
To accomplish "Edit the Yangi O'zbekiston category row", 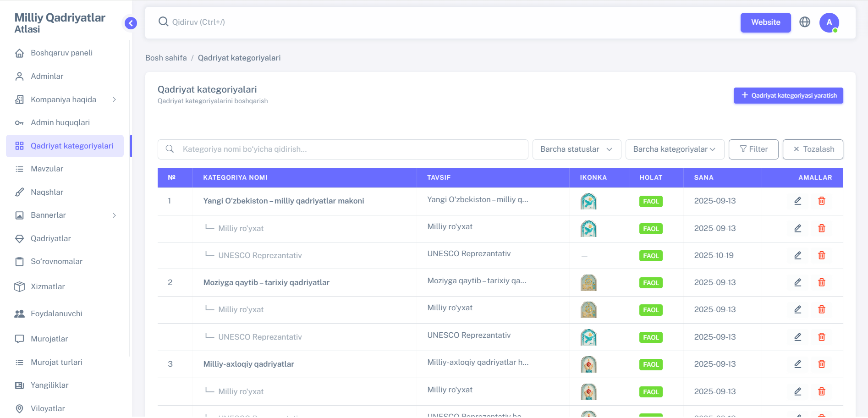I will (x=797, y=201).
